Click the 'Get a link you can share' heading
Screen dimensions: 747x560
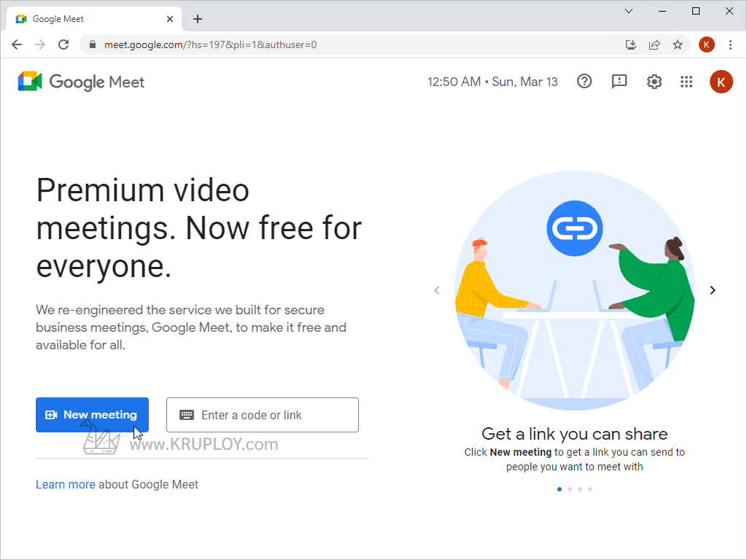[575, 434]
